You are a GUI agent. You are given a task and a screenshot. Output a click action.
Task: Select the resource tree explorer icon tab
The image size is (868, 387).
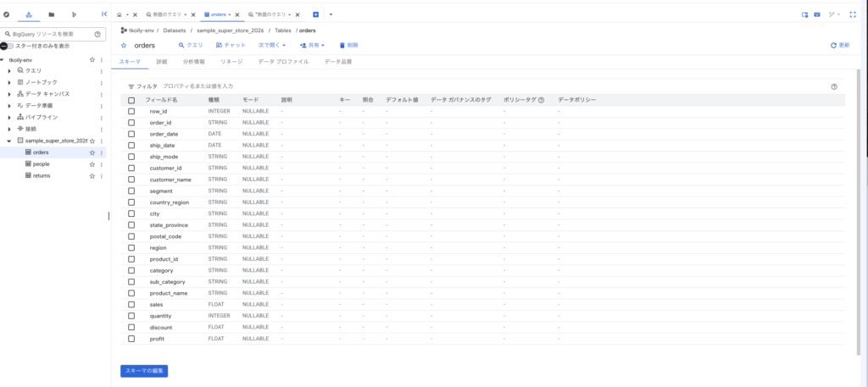tap(29, 14)
